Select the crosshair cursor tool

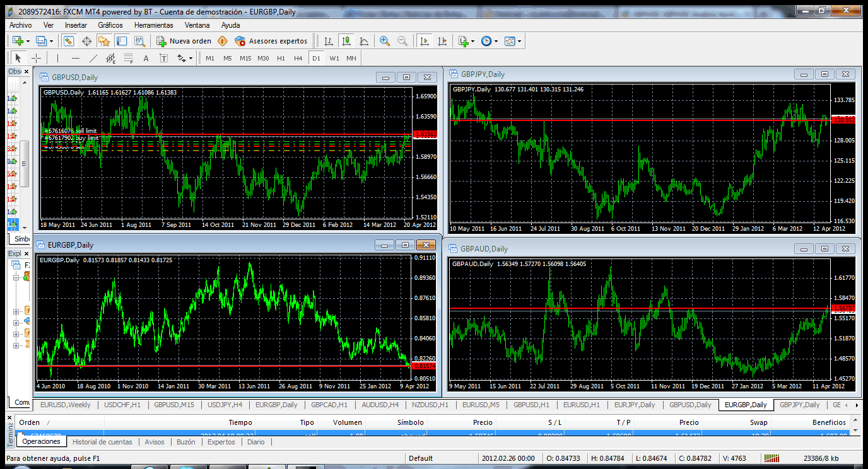[x=37, y=58]
